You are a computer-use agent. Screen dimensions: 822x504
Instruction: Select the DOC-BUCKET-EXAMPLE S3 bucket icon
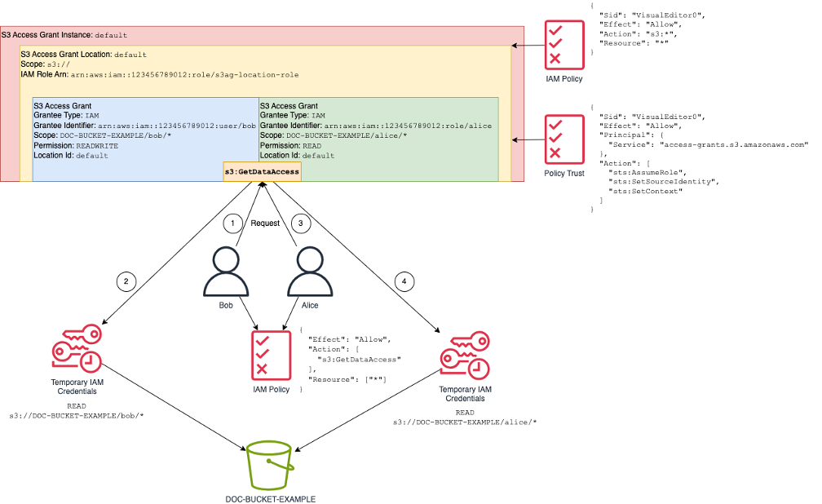pyautogui.click(x=270, y=463)
